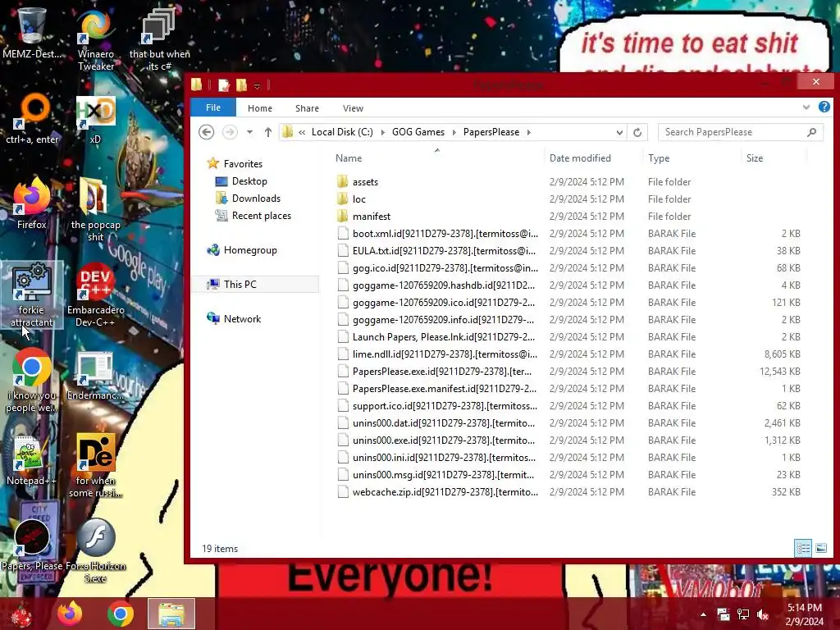Image resolution: width=840 pixels, height=630 pixels.
Task: Open 'for when some russi...' desktop shortcut
Action: [x=95, y=465]
